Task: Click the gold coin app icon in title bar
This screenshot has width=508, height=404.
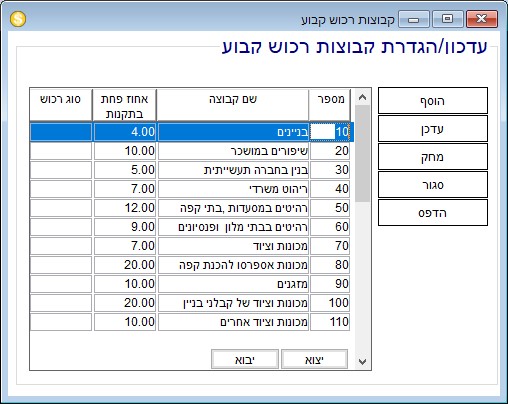Action: pyautogui.click(x=18, y=19)
